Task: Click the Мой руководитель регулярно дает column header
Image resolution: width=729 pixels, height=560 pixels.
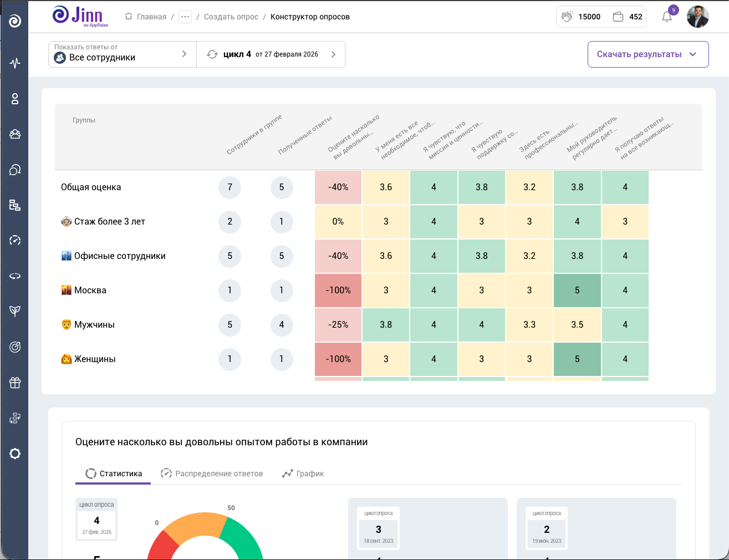Action: click(x=593, y=137)
